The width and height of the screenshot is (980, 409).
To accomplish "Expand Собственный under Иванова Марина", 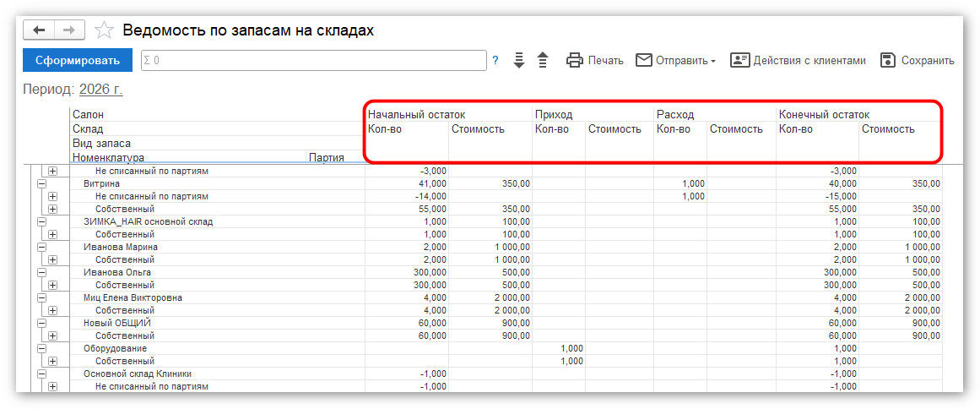I will 53,259.
